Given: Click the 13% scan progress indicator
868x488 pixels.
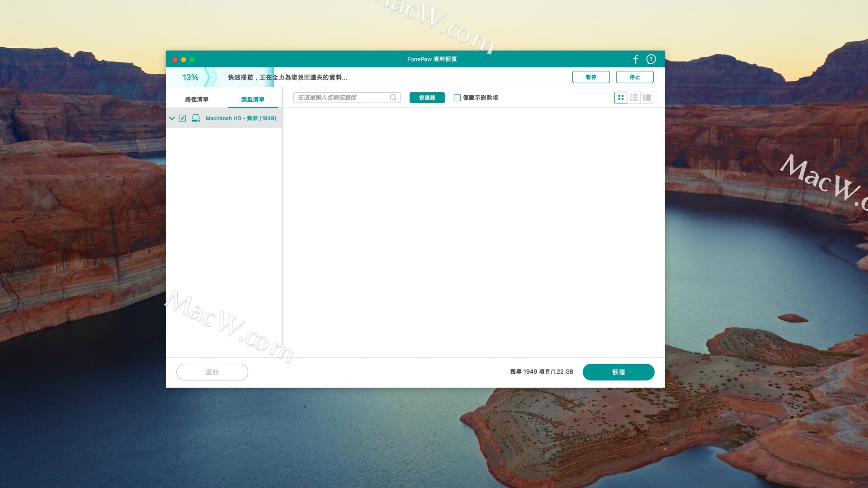Looking at the screenshot, I should click(x=190, y=77).
